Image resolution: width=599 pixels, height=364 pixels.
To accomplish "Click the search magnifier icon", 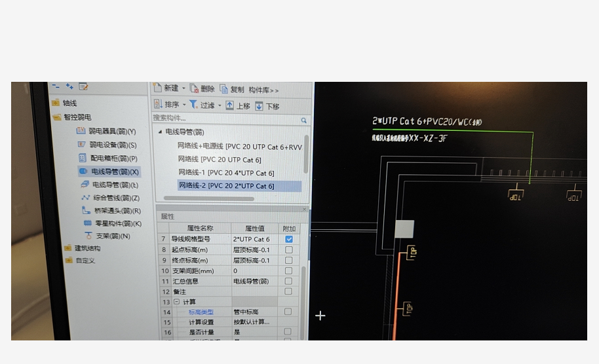I will tap(303, 120).
